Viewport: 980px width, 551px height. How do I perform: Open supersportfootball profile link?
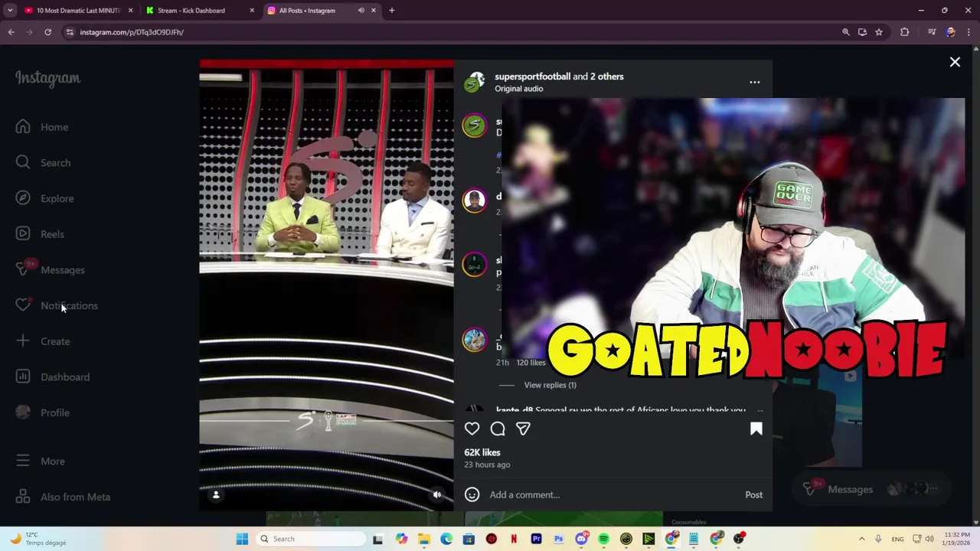pos(532,77)
